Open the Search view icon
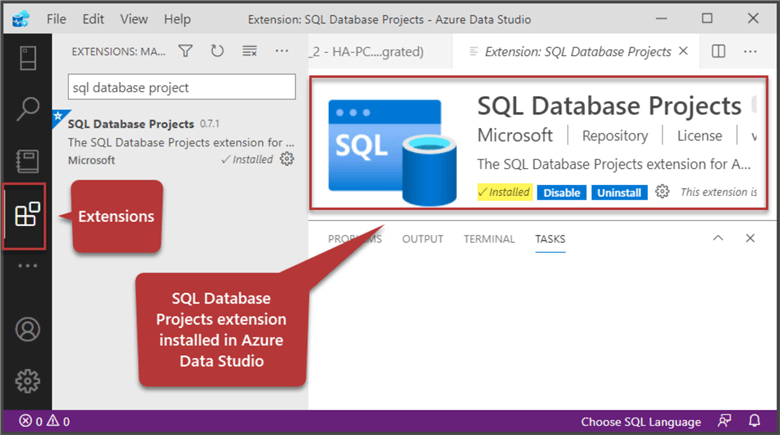The width and height of the screenshot is (780, 435). tap(27, 108)
